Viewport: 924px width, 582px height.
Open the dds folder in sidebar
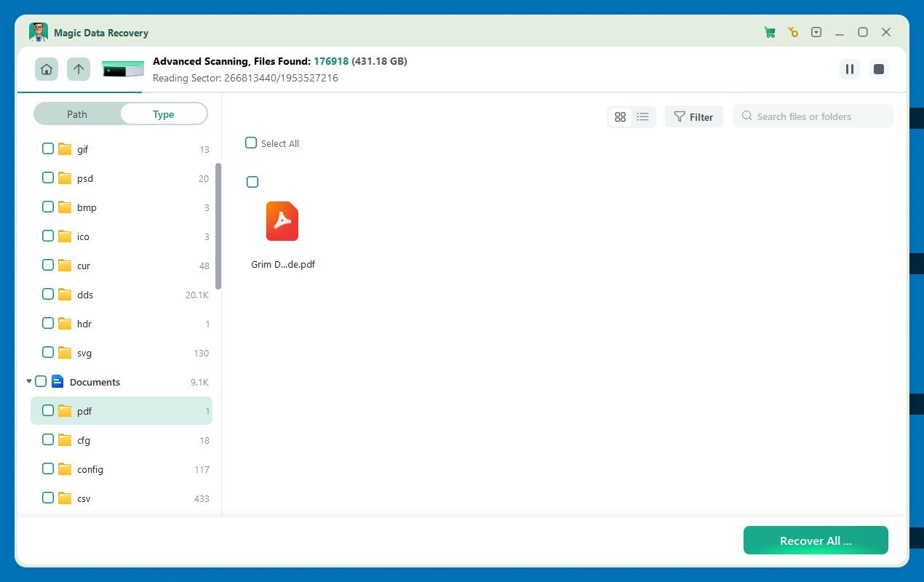pos(85,295)
